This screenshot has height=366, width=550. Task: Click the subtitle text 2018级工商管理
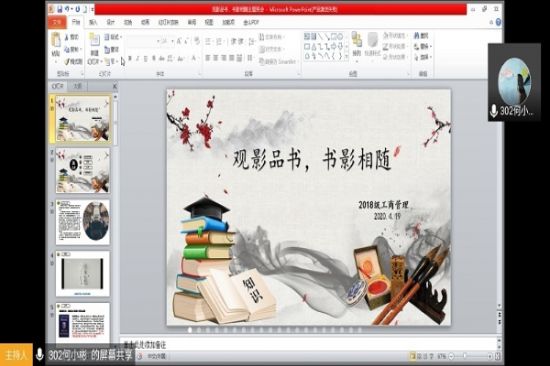click(x=383, y=204)
